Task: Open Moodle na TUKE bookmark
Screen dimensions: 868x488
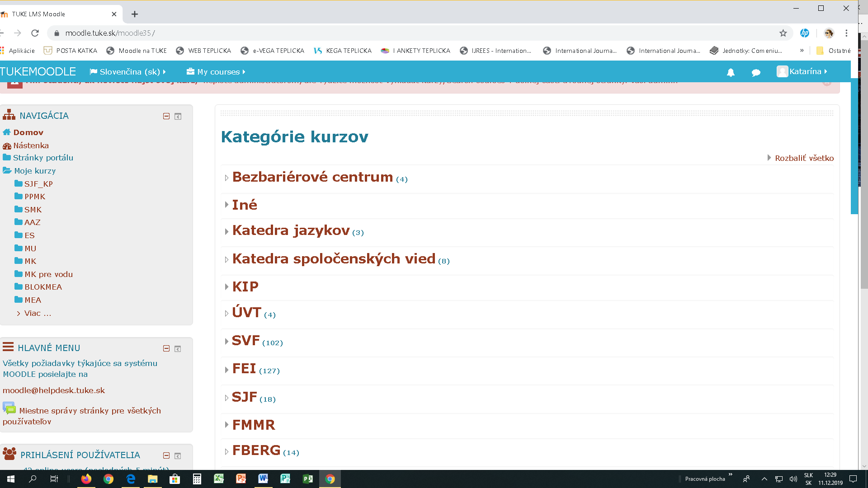Action: tap(137, 51)
